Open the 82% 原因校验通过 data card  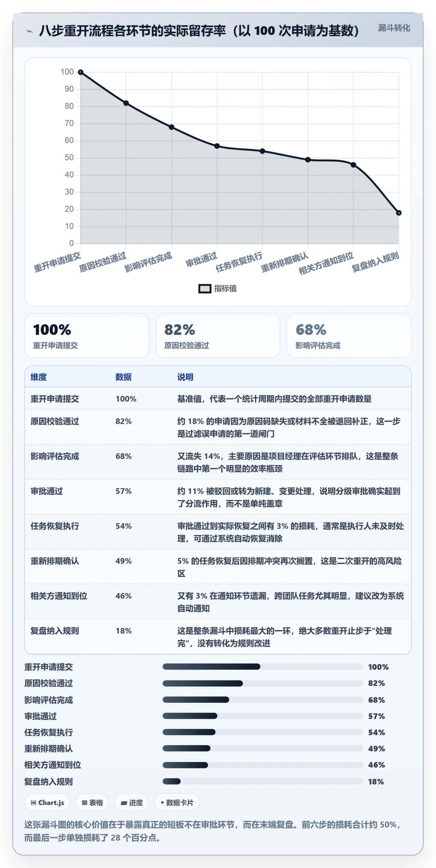(218, 335)
